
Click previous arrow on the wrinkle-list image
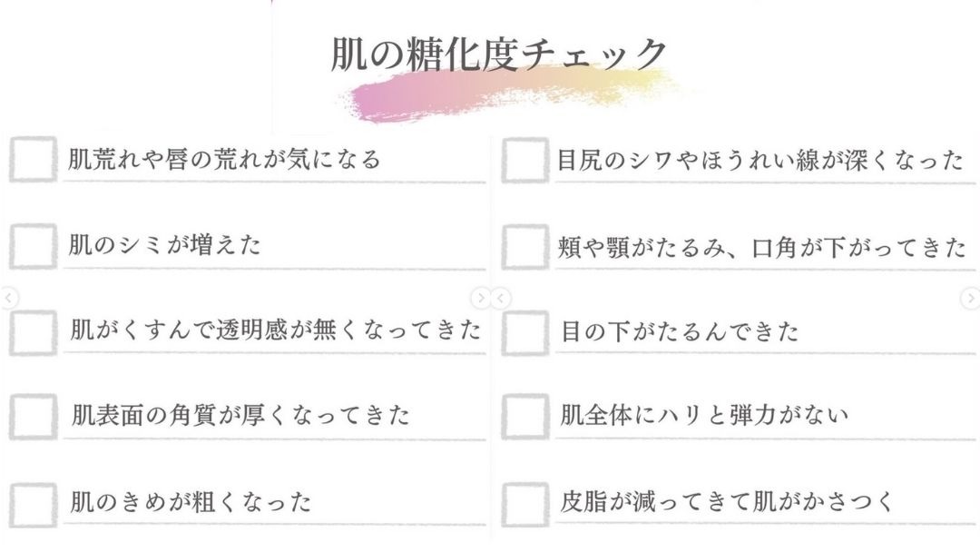pos(501,298)
